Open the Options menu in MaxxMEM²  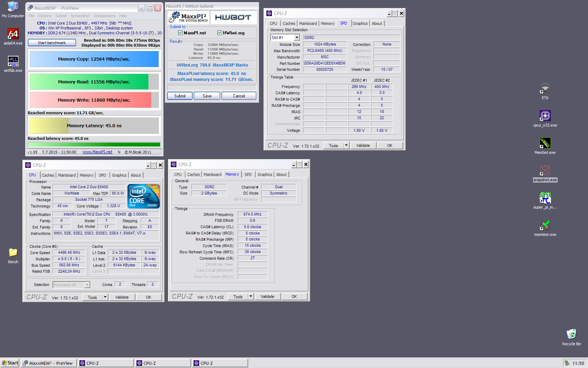(x=45, y=16)
